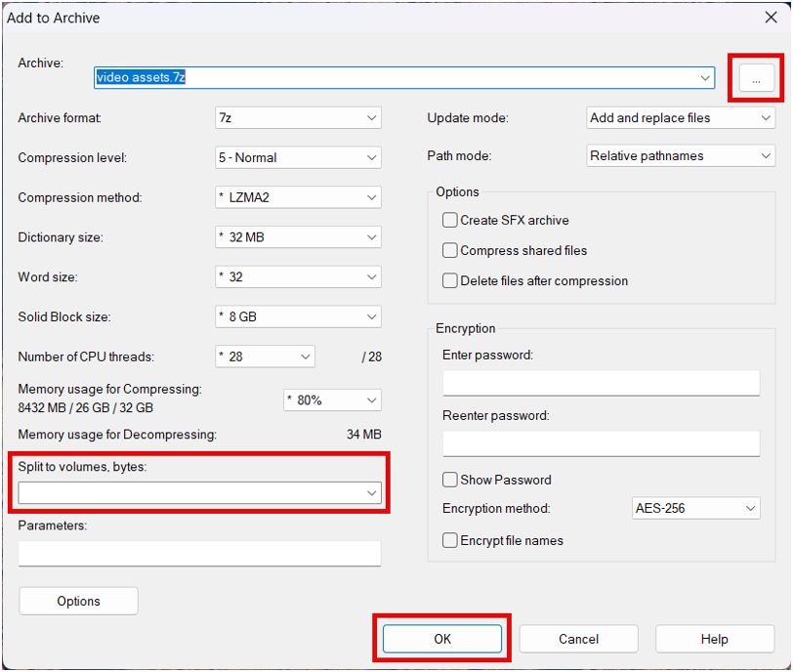793x672 pixels.
Task: Open the Archive format dropdown
Action: click(x=298, y=118)
